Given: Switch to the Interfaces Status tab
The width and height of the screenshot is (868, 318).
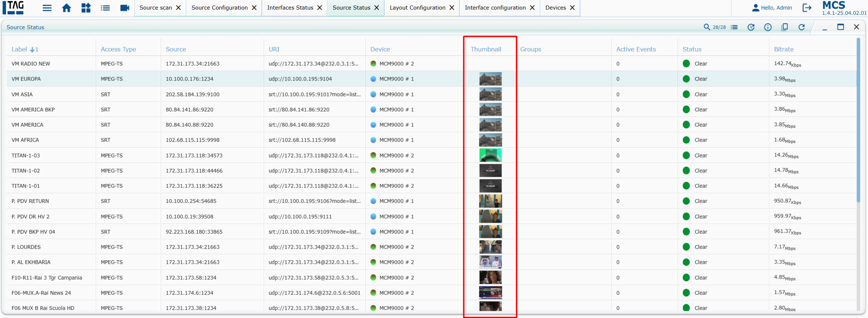Looking at the screenshot, I should tap(290, 8).
